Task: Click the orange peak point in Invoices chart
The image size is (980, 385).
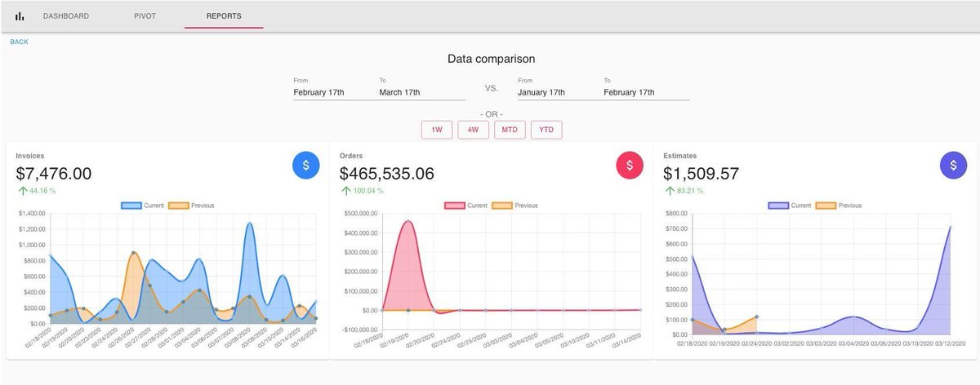Action: click(x=134, y=253)
